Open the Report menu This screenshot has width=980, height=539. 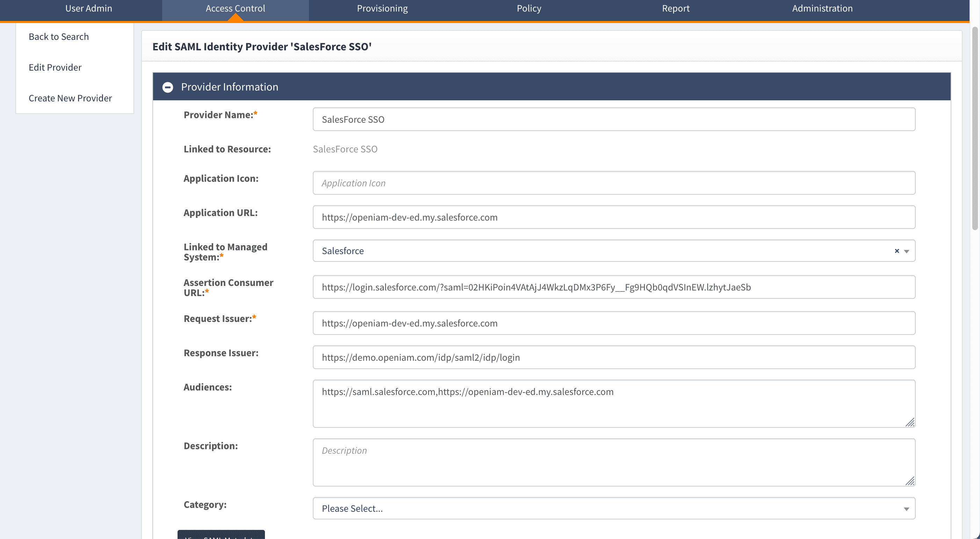click(x=675, y=8)
